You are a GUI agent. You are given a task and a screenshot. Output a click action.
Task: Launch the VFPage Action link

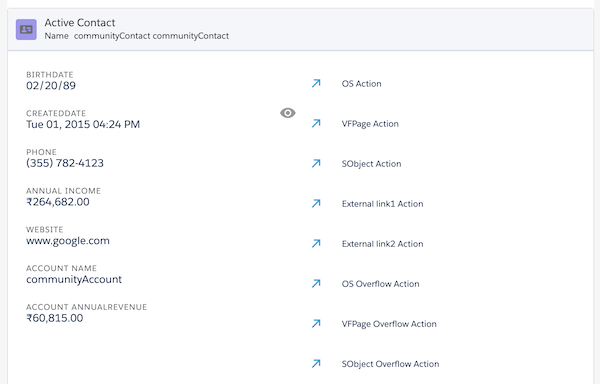[370, 124]
